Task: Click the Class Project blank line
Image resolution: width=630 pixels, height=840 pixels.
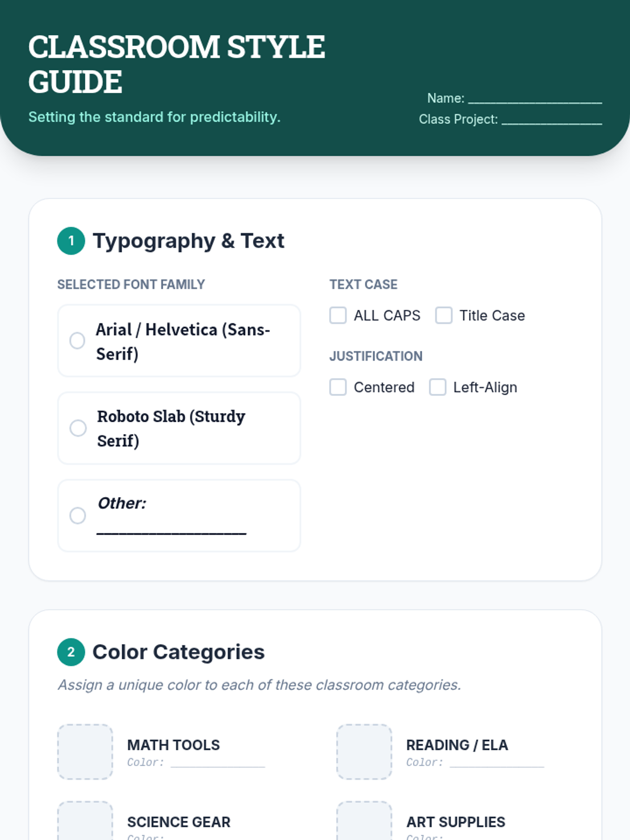Action: tap(552, 120)
